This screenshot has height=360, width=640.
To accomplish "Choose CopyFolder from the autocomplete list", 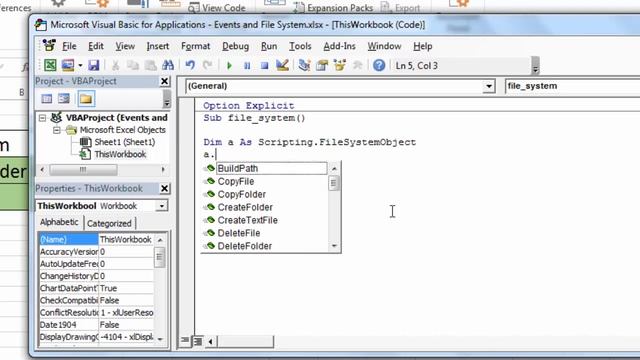I will click(242, 194).
